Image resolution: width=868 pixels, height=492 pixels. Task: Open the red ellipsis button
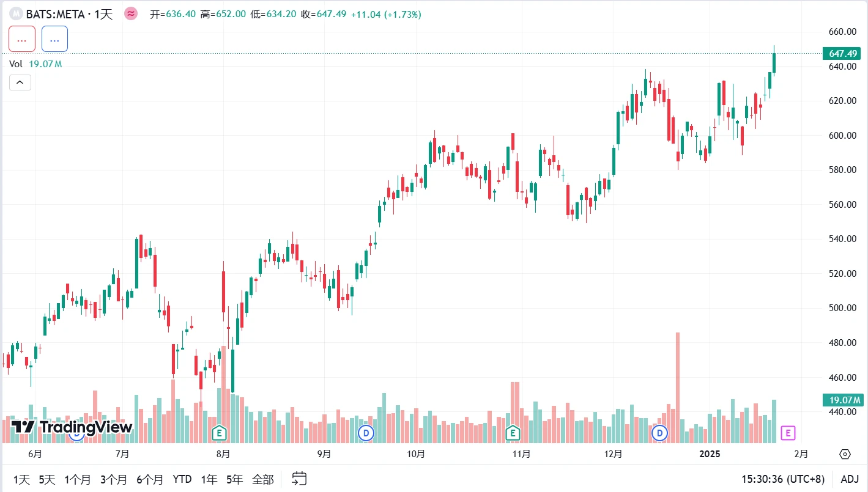click(22, 39)
